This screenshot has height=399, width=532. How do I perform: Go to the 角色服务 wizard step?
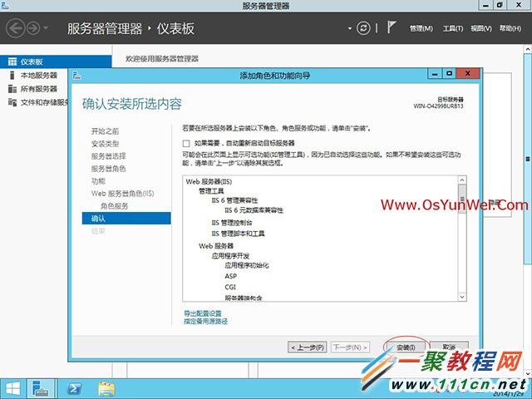coord(115,206)
